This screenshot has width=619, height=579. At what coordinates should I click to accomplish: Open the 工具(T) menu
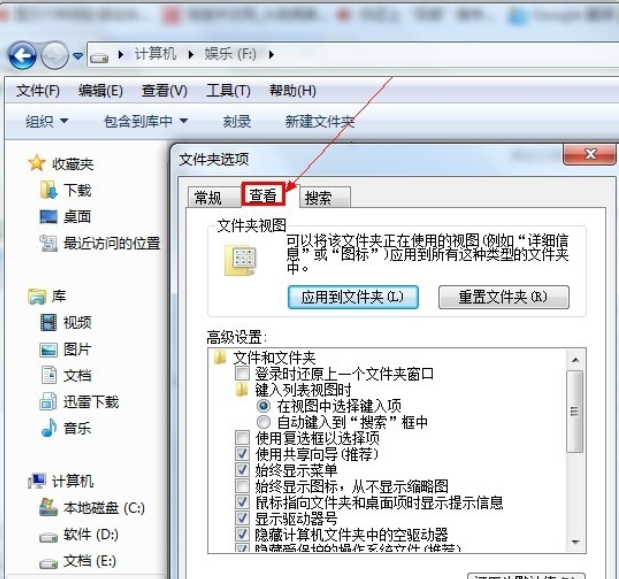coord(229,91)
